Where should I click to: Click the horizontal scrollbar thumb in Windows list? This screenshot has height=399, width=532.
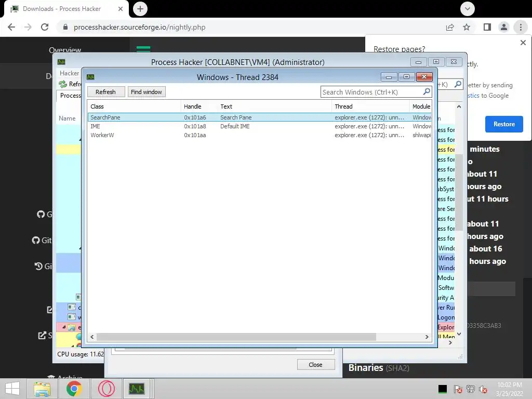click(x=236, y=337)
